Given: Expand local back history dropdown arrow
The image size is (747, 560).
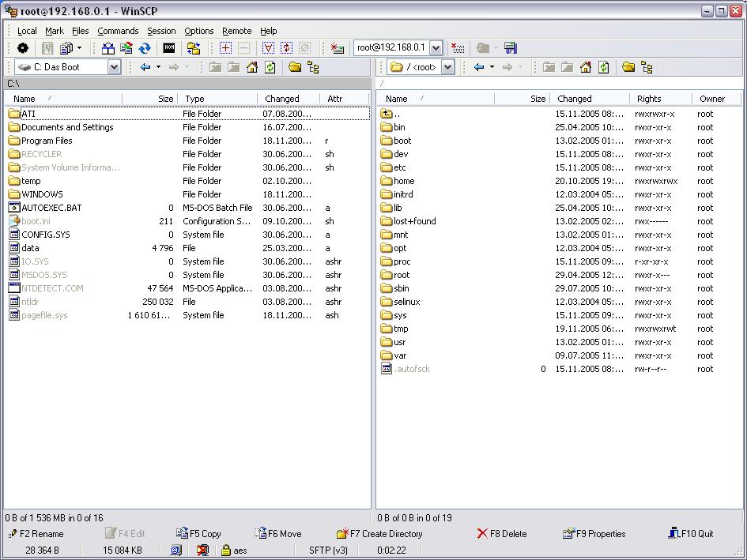Looking at the screenshot, I should (158, 67).
